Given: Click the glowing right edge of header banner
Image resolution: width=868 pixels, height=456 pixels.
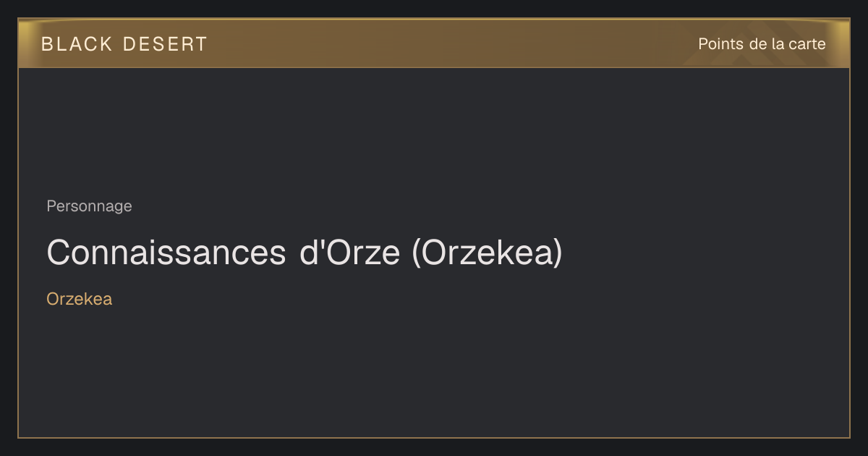Looking at the screenshot, I should pos(844,43).
